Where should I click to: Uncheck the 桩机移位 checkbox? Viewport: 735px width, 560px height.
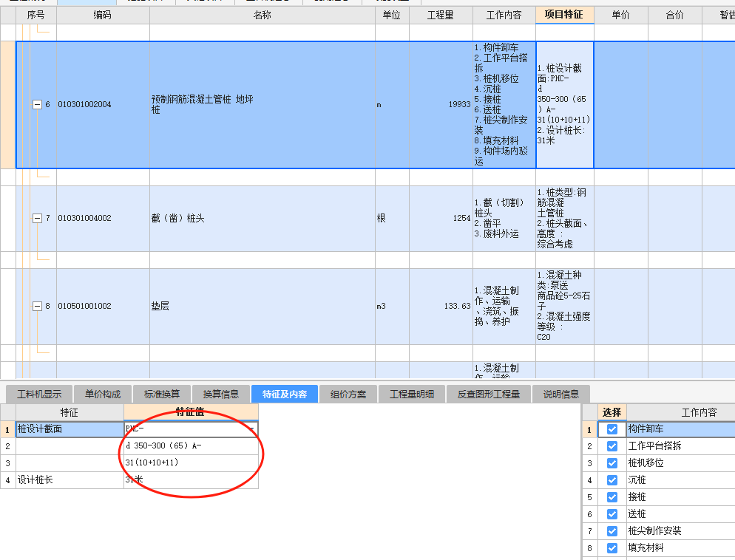tap(612, 463)
